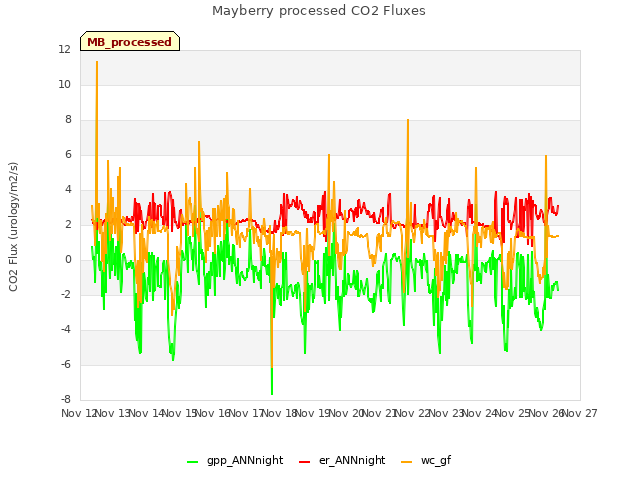Click the MB_processed label tab
640x480 pixels.
coord(130,41)
